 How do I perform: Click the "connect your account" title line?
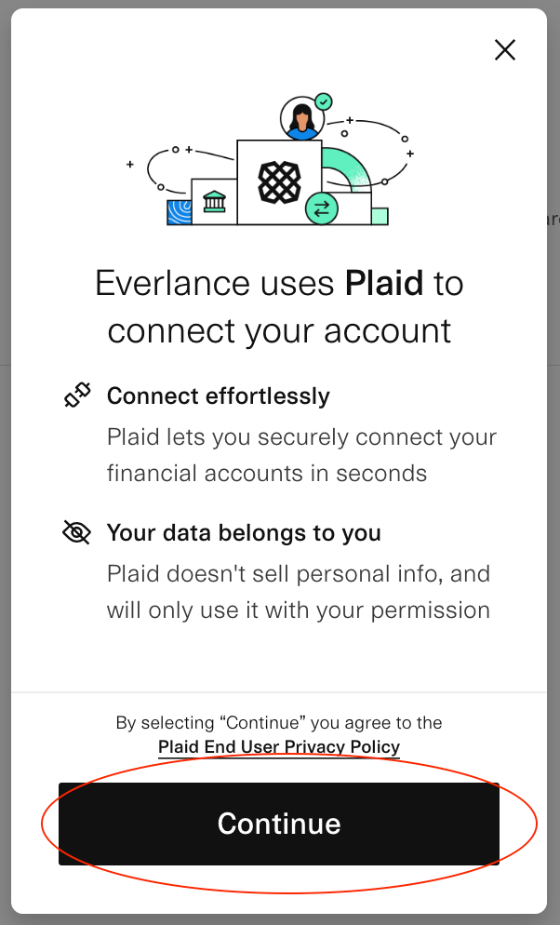(x=279, y=330)
